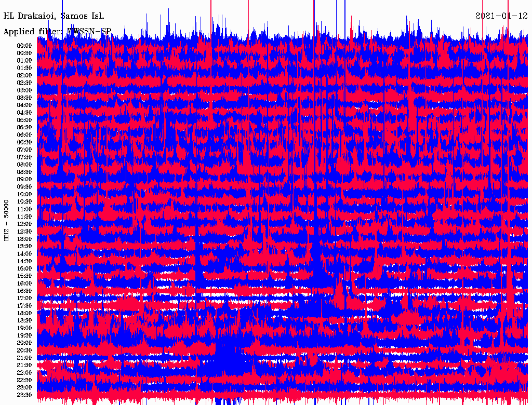Click the 12:00 time row label
532x405 pixels.
click(x=24, y=224)
